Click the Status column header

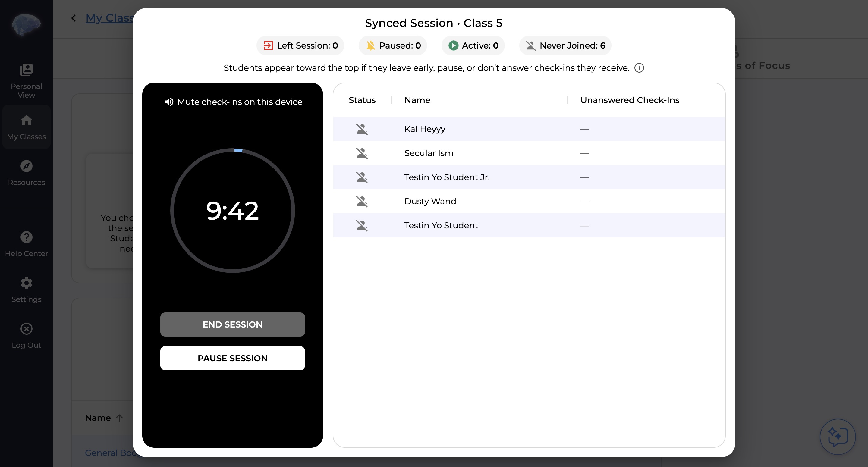362,100
